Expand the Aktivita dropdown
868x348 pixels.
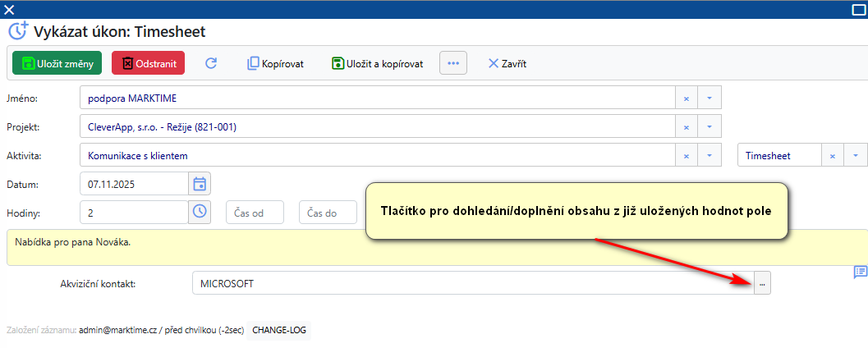pos(710,155)
